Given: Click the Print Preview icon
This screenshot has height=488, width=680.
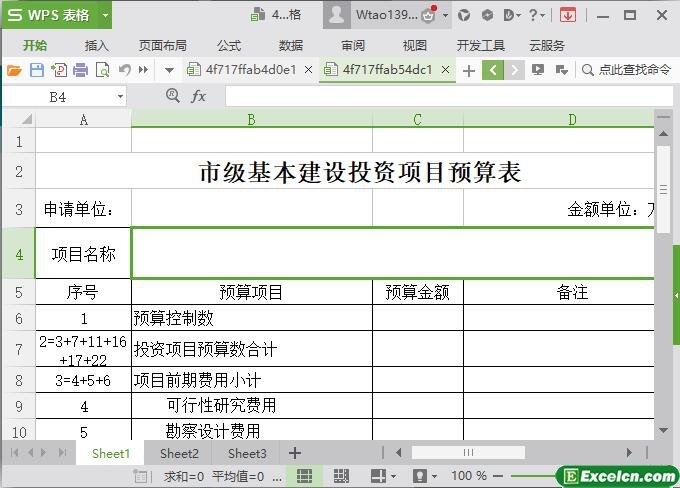Looking at the screenshot, I should [x=101, y=70].
